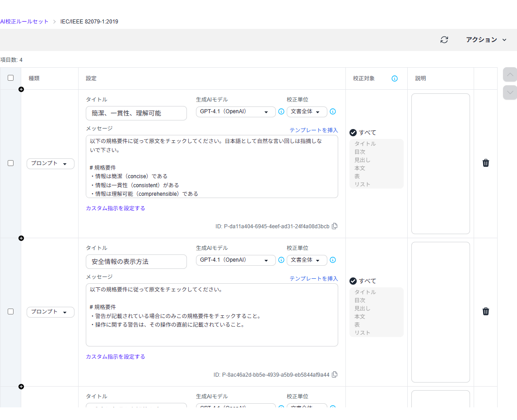
Task: Click the タイトル field showing 簡潔、一貫性、理解可能
Action: pyautogui.click(x=136, y=113)
